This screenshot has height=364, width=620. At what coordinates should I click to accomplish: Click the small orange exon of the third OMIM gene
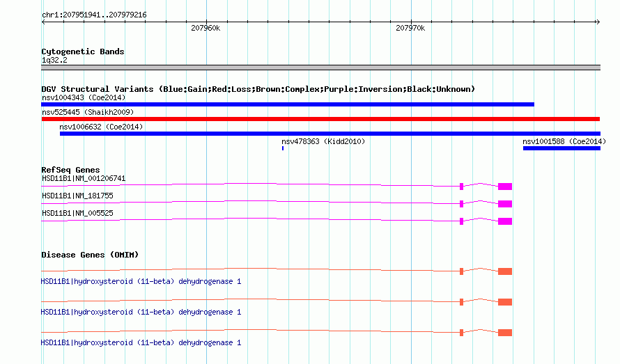pos(461,333)
